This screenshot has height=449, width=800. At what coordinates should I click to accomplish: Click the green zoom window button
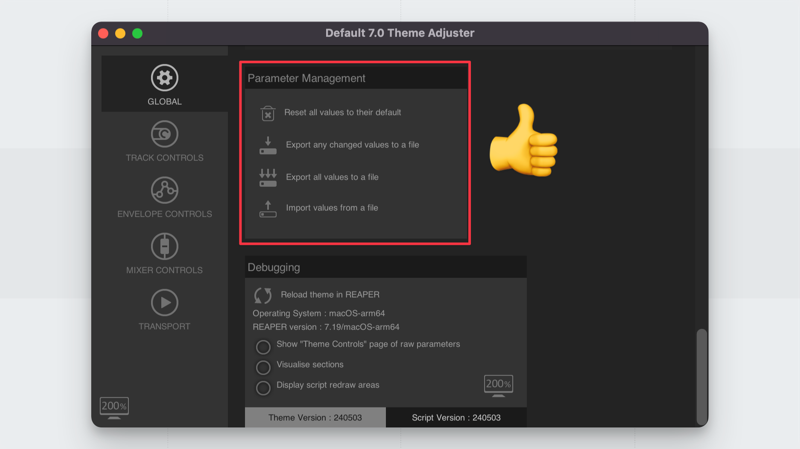[x=137, y=34]
